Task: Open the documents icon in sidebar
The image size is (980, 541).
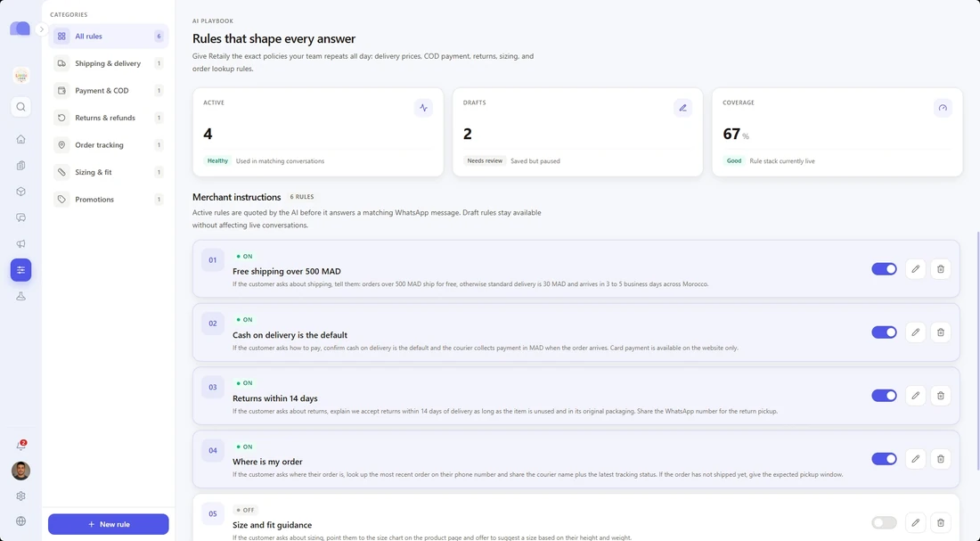Action: pos(20,166)
